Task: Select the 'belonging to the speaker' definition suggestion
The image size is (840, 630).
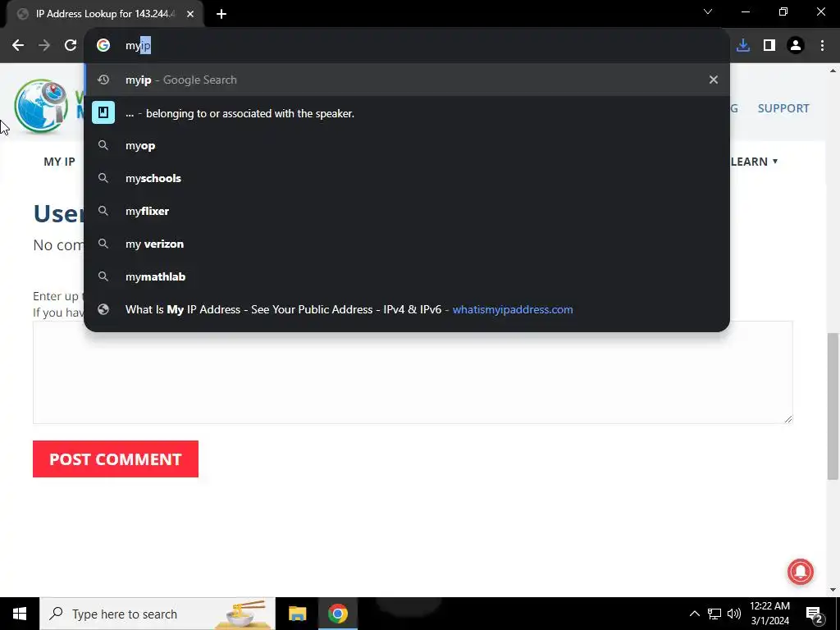Action: pos(407,113)
